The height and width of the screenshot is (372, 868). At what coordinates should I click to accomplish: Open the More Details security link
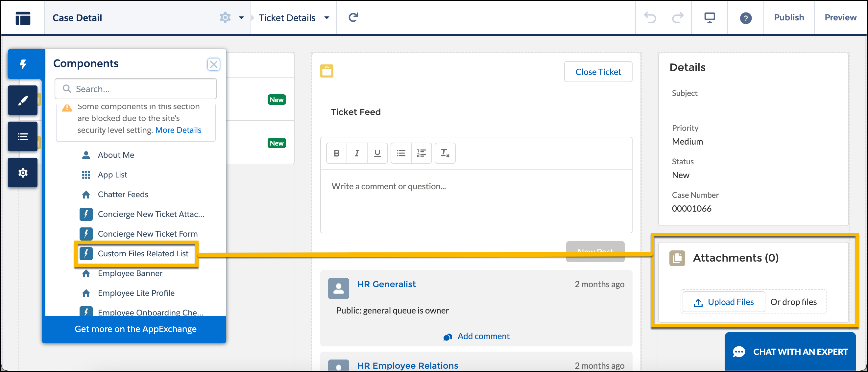(178, 130)
